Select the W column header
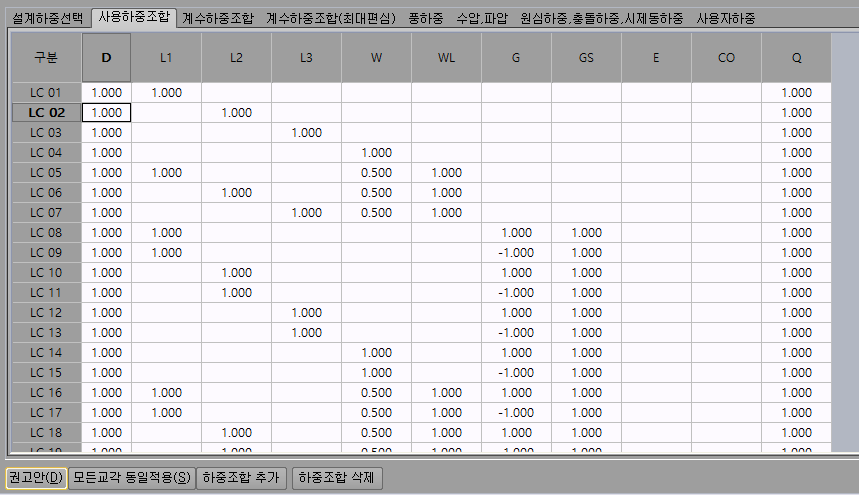The image size is (859, 495). click(376, 57)
